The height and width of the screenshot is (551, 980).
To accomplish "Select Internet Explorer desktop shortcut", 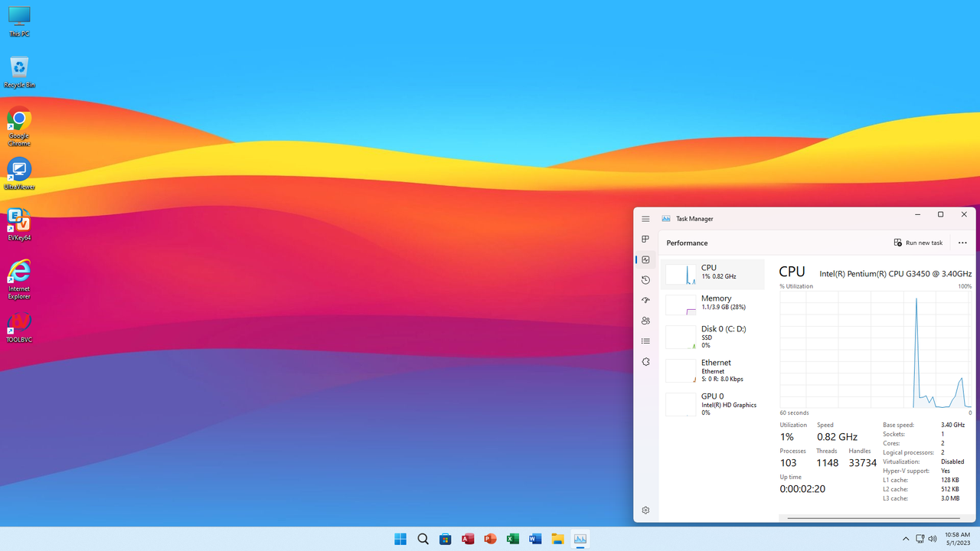I will click(x=19, y=279).
